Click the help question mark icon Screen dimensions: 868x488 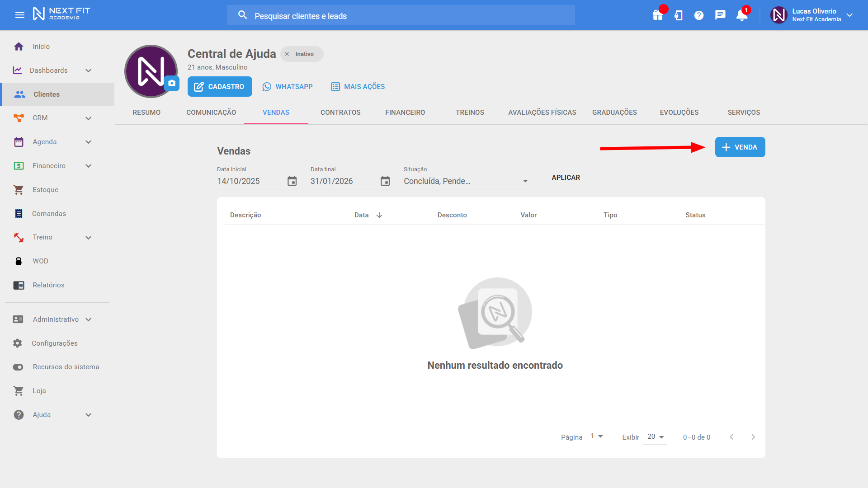click(699, 15)
